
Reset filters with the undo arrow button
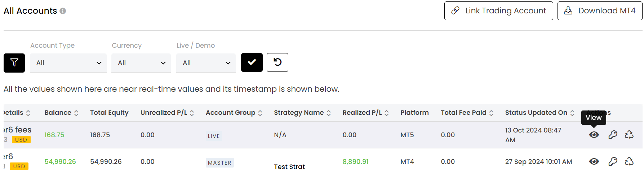pos(277,62)
